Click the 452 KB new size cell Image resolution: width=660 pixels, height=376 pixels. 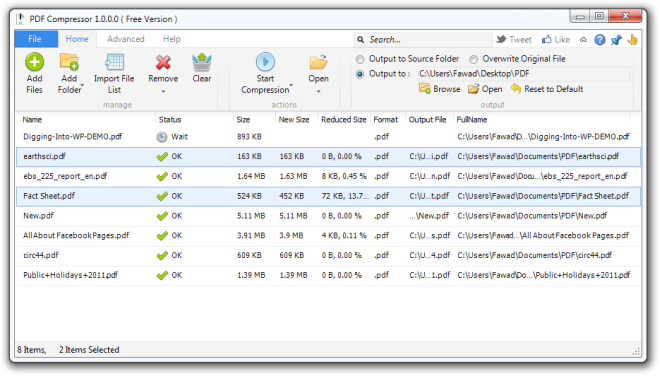pyautogui.click(x=291, y=196)
